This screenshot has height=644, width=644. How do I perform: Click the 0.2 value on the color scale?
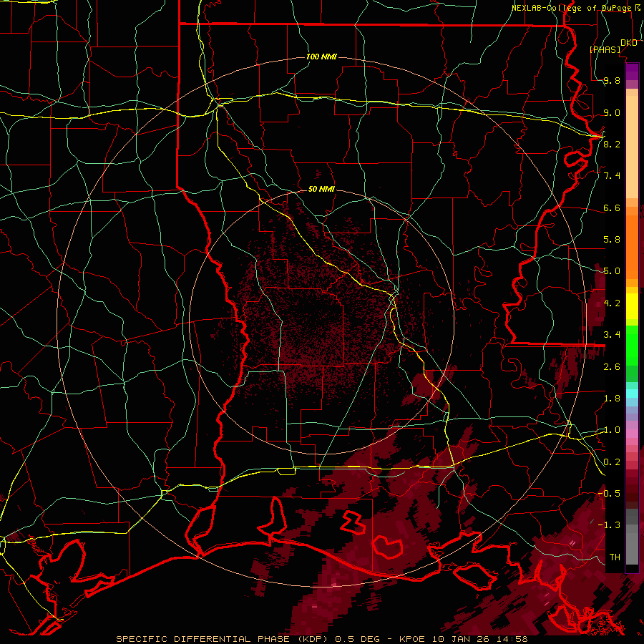pyautogui.click(x=612, y=462)
